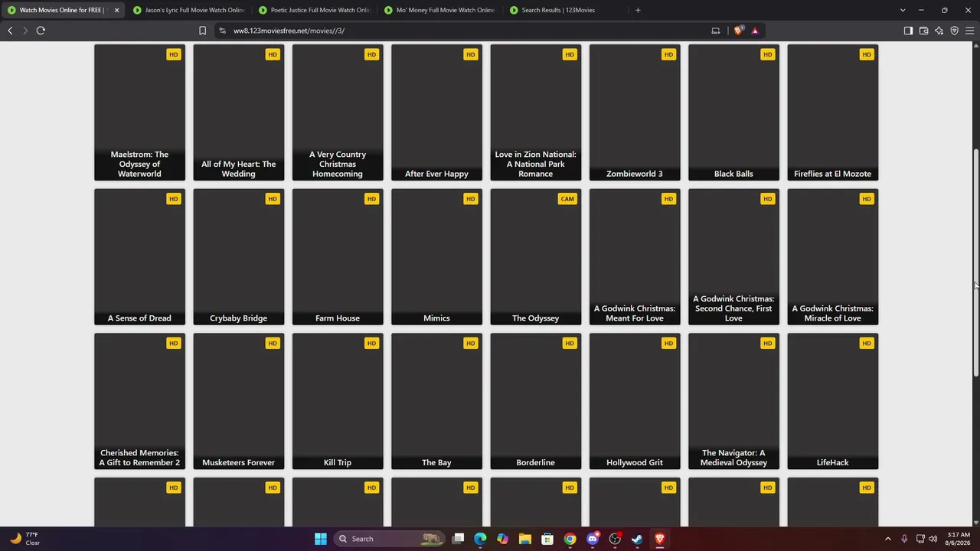The image size is (980, 551).
Task: Click the page vertical scrollbar thumb
Action: 976,262
